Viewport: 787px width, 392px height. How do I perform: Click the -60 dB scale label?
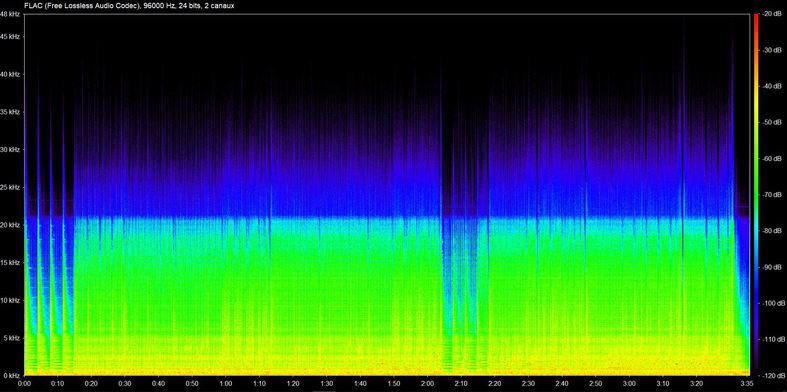tap(772, 159)
